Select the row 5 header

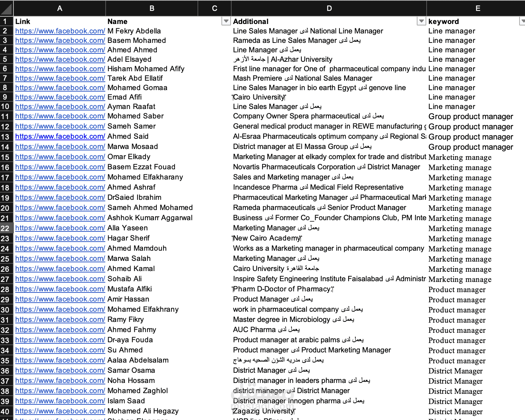click(7, 60)
